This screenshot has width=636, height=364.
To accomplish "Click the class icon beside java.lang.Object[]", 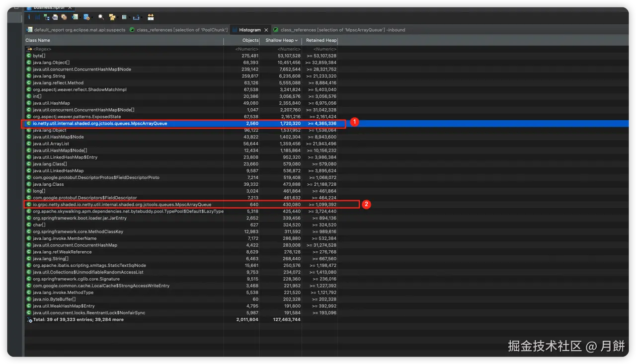I will pos(29,63).
